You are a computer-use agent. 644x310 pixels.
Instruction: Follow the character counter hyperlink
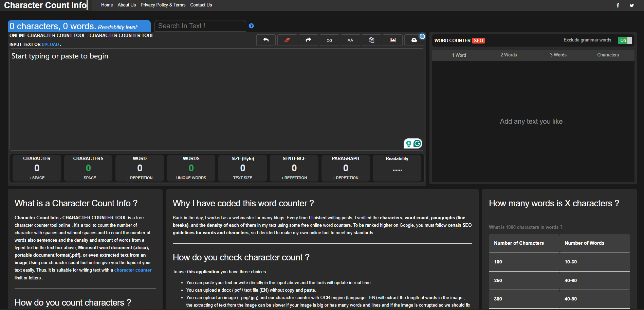pyautogui.click(x=133, y=270)
